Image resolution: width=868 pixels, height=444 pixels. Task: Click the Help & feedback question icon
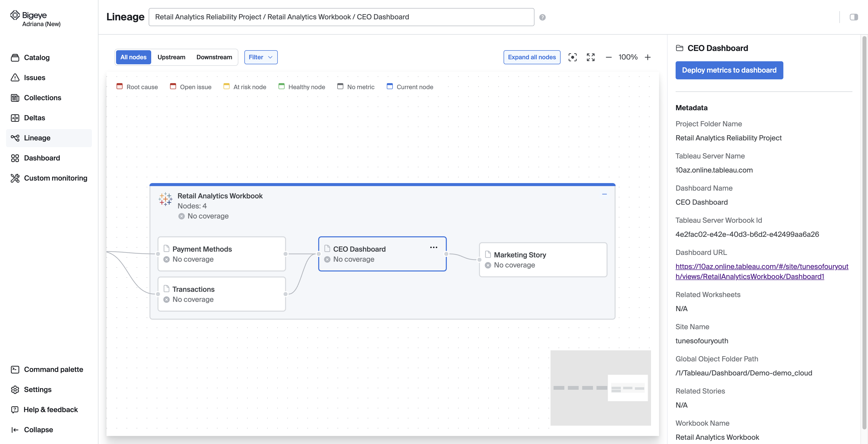tap(15, 410)
